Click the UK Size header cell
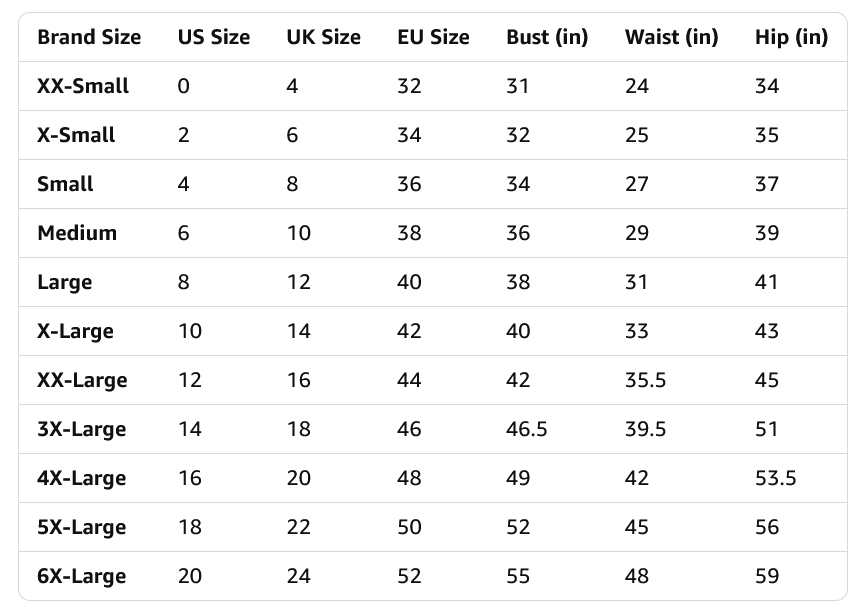The image size is (864, 615). [x=323, y=37]
